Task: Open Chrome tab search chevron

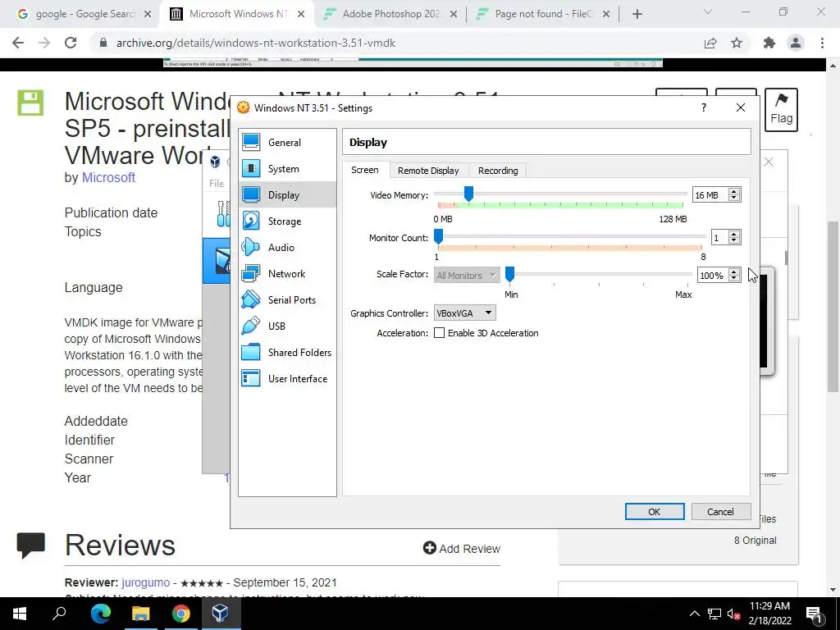Action: [708, 11]
